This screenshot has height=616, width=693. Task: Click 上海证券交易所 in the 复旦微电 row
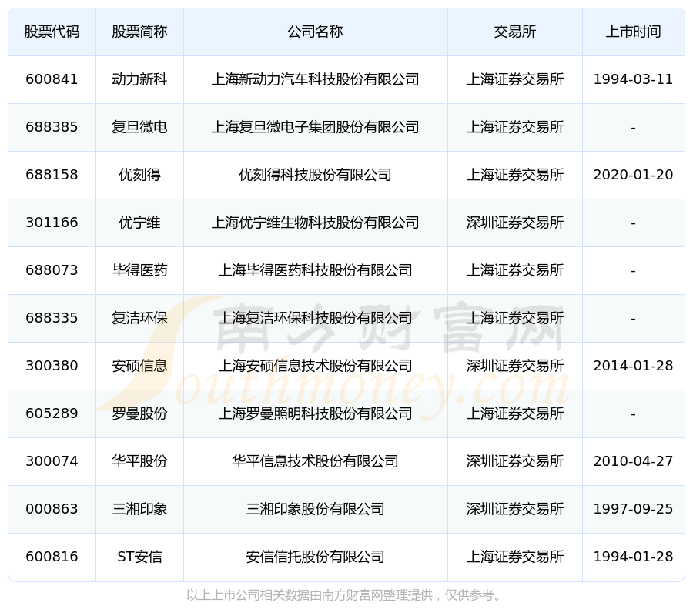[515, 127]
